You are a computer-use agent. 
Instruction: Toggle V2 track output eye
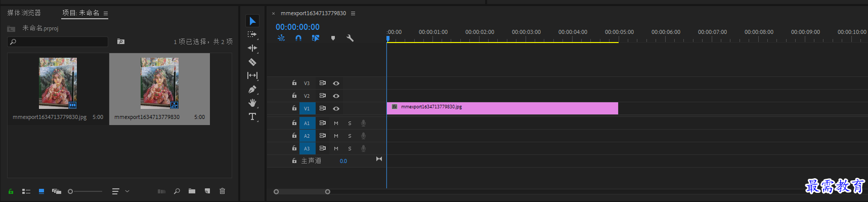click(336, 96)
